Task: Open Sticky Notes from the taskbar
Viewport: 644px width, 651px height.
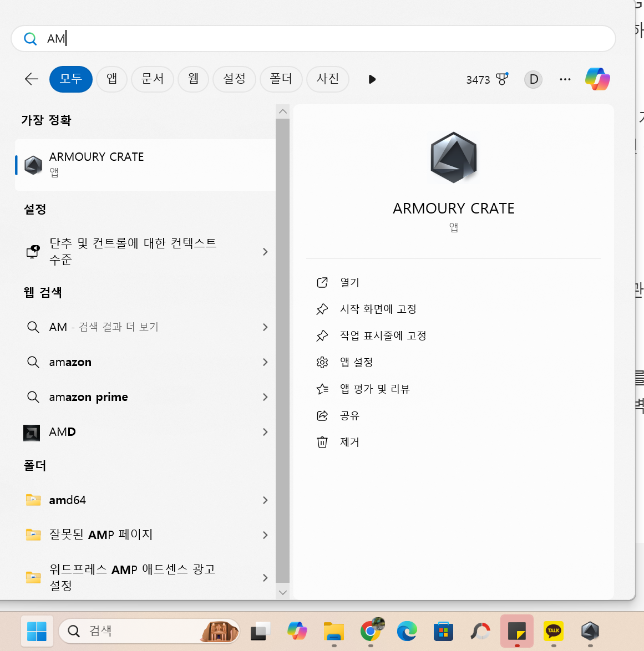Action: pos(517,631)
